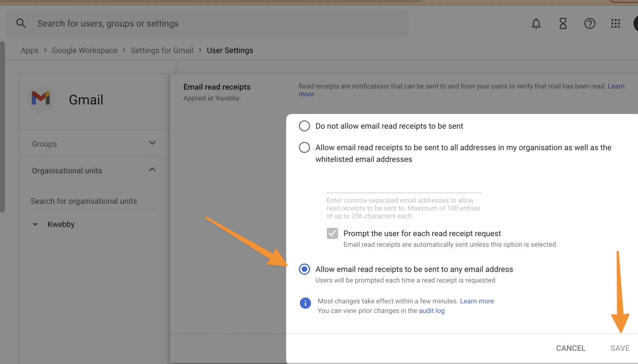Click the left vertical scrollbar
This screenshot has width=638, height=364.
pos(2,127)
